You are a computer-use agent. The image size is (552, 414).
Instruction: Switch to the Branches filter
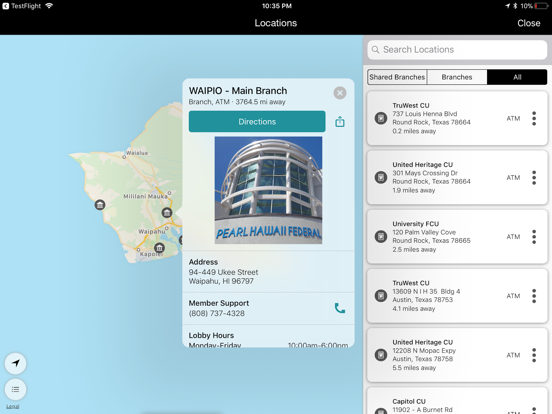point(457,77)
